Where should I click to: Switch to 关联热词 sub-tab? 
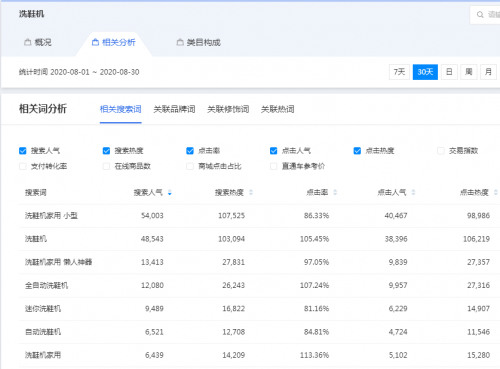(278, 109)
